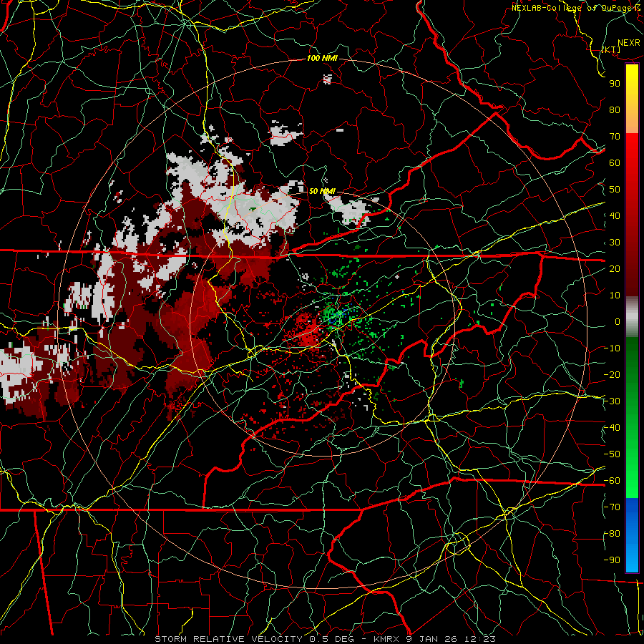Click the -30 value on legend

tap(612, 401)
